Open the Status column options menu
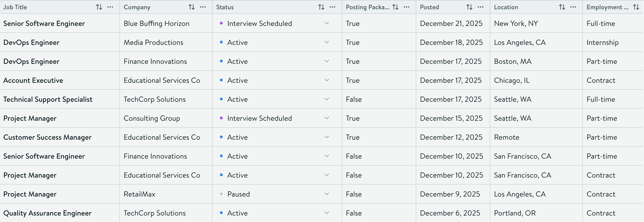Screen dimensions: 644x222 pyautogui.click(x=332, y=7)
